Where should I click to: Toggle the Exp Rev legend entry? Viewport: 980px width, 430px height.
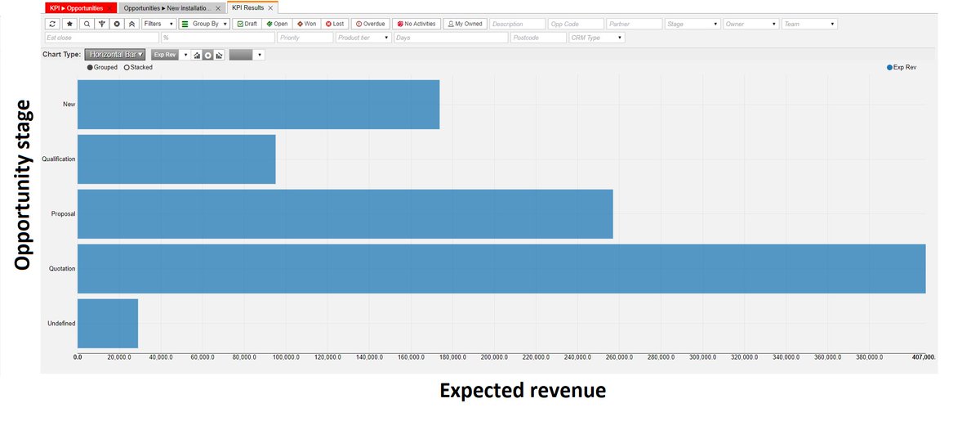pyautogui.click(x=902, y=67)
